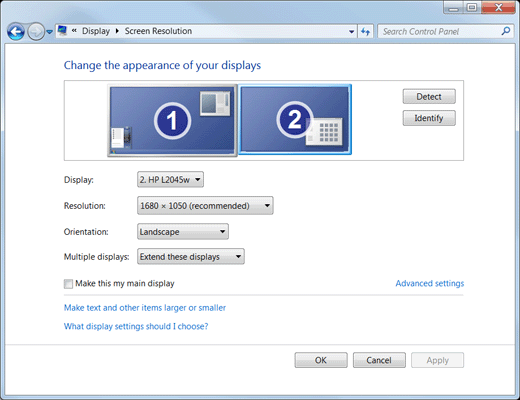Open Advanced settings link
Viewport: 520px width, 400px height.
coord(430,283)
